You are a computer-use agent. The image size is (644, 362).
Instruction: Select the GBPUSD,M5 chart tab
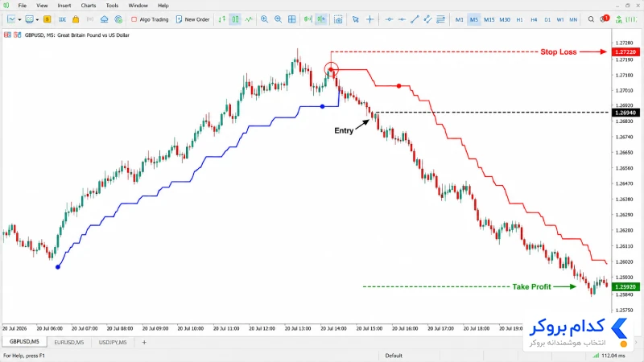coord(24,342)
